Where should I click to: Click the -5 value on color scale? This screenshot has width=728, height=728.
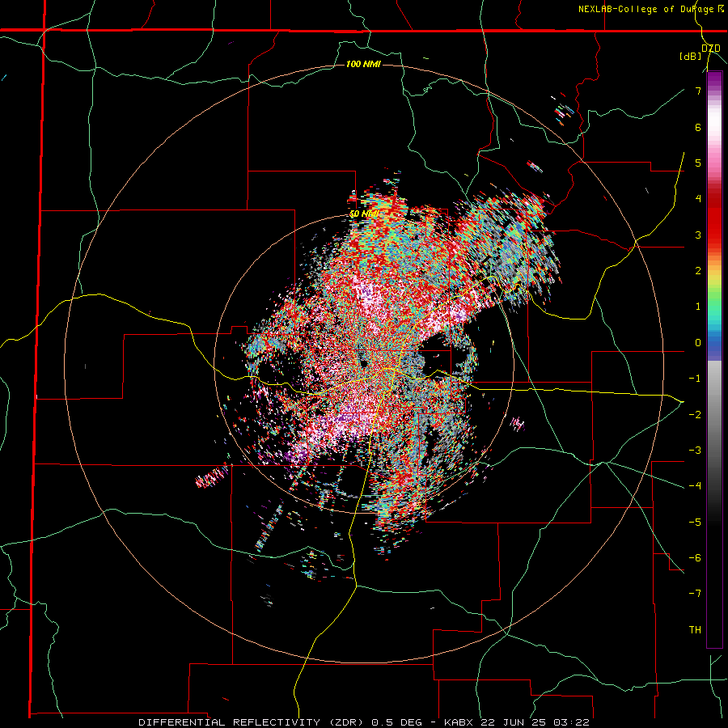point(695,522)
